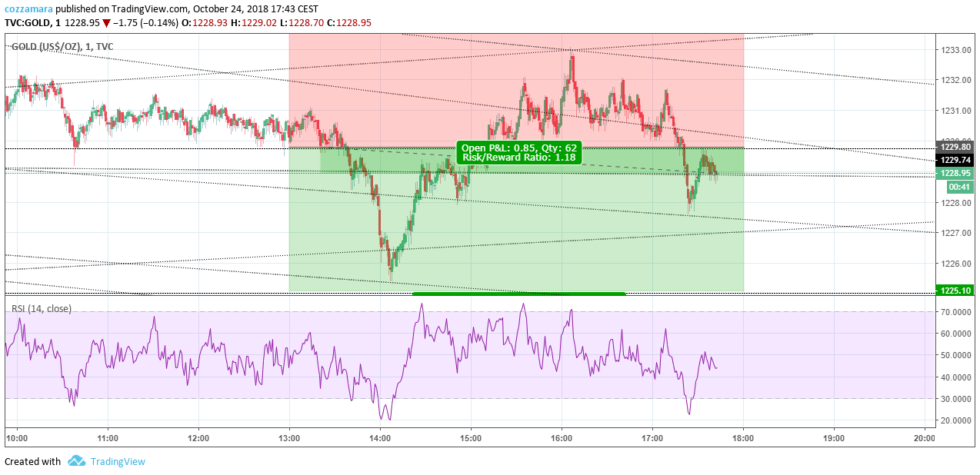Click the red down-triangle price change icon
This screenshot has width=980, height=475.
pyautogui.click(x=107, y=23)
